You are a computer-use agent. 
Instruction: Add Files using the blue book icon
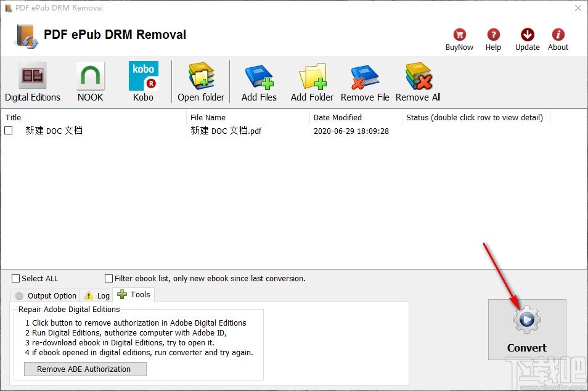pos(259,82)
